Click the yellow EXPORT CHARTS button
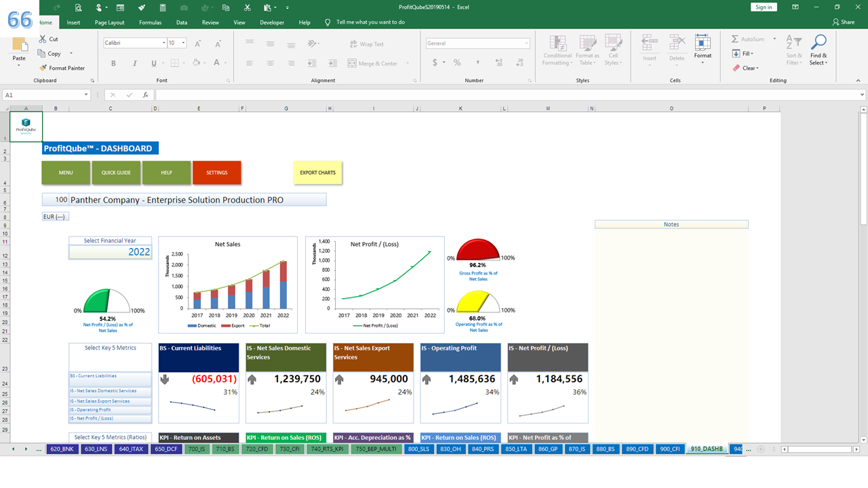868x488 pixels. pos(318,173)
